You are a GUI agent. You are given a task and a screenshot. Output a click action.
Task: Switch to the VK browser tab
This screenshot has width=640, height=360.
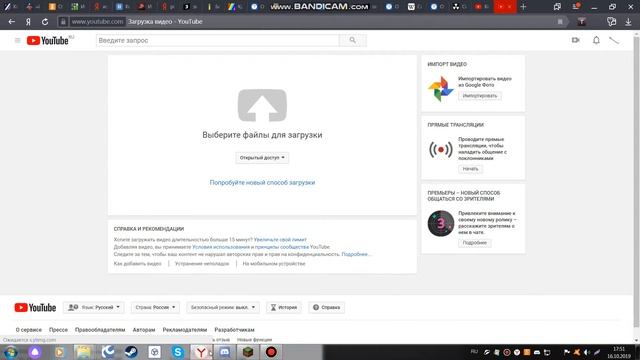point(123,7)
